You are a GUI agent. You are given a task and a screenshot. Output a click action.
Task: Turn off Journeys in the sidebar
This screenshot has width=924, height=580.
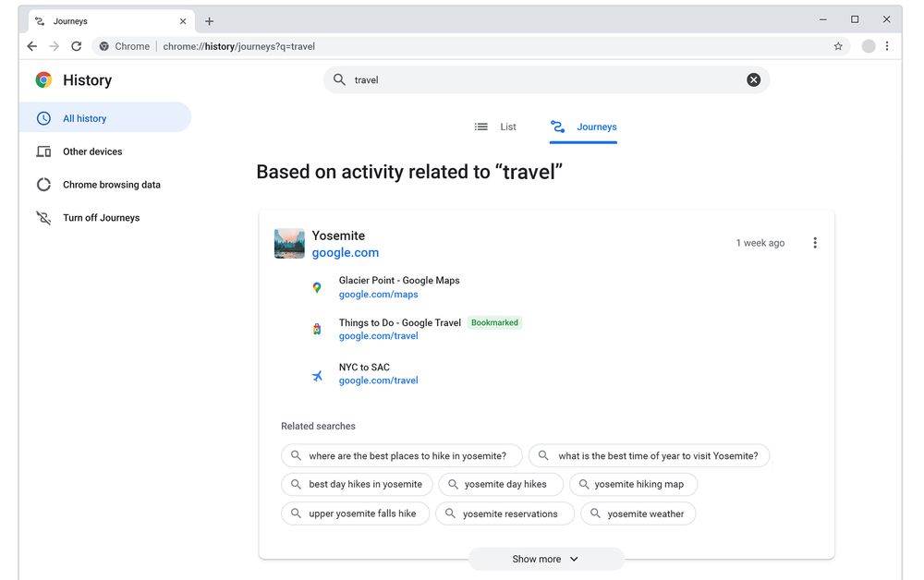(x=101, y=218)
